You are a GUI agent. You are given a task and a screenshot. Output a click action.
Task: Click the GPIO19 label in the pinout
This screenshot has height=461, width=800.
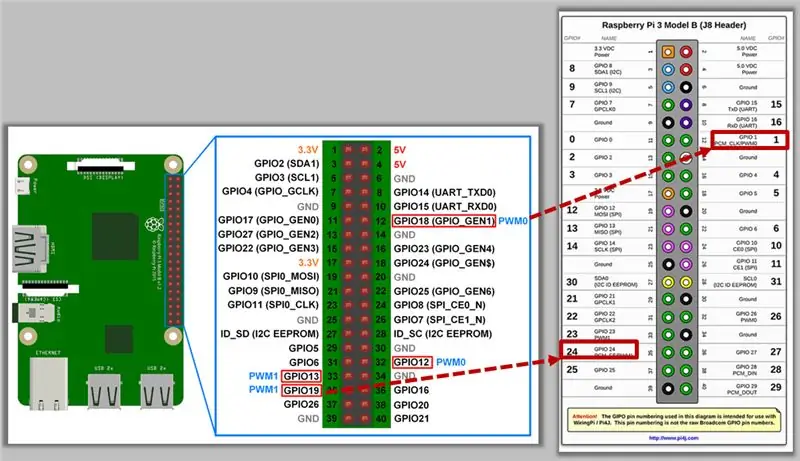pos(301,391)
